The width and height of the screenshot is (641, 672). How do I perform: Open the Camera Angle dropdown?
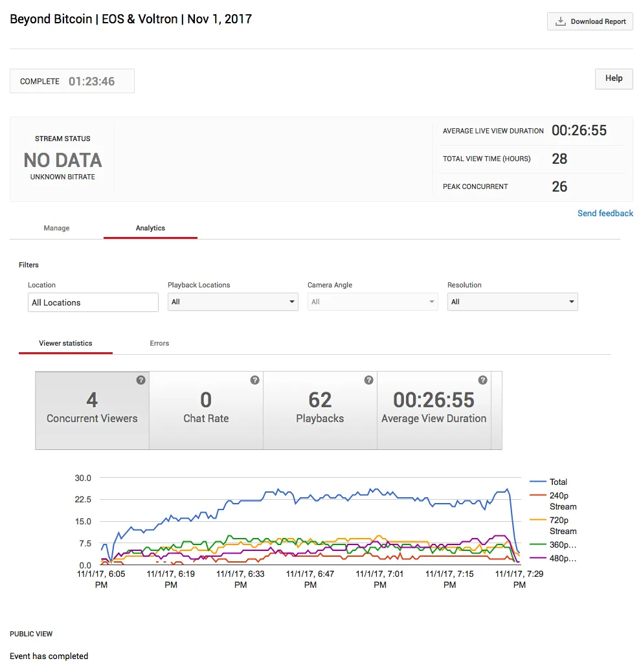click(372, 302)
